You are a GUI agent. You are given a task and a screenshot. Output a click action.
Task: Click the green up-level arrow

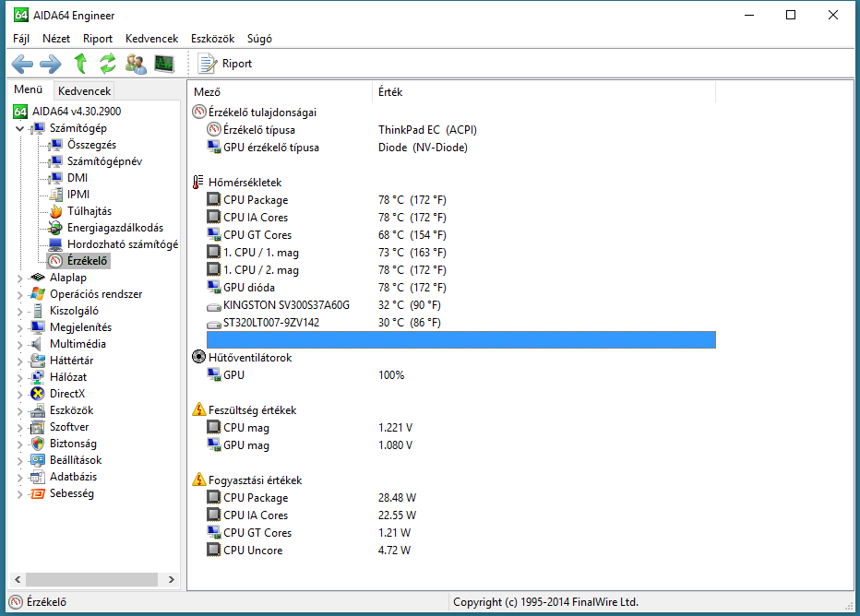point(80,64)
